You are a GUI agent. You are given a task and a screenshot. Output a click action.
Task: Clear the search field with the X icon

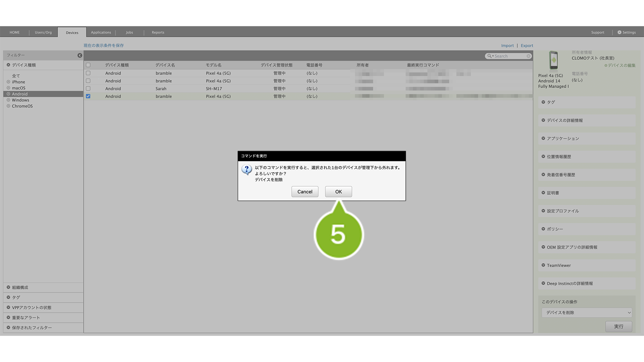tap(528, 56)
